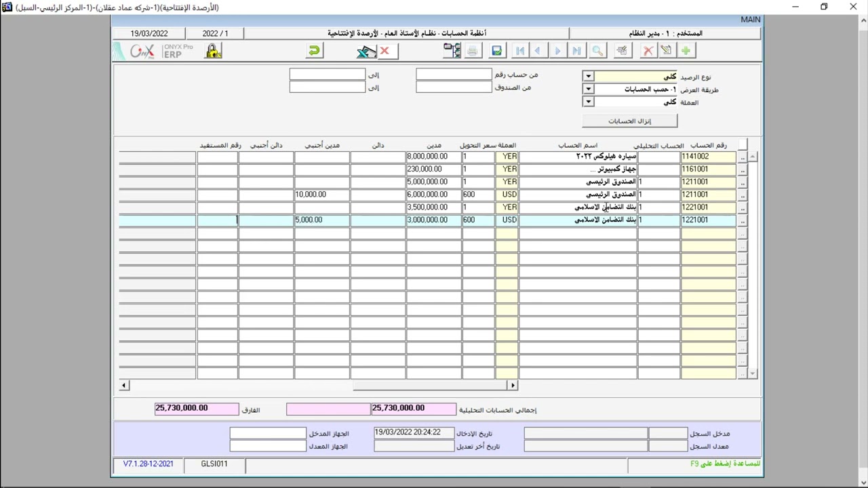Click the horizontal scrollbar right arrow
This screenshot has width=868, height=488.
click(513, 385)
